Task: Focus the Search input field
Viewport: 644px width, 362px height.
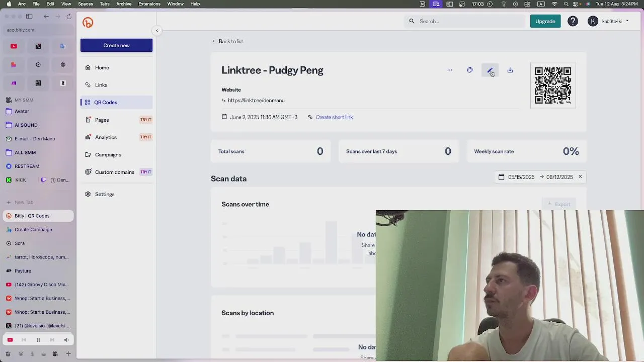Action: pyautogui.click(x=465, y=21)
